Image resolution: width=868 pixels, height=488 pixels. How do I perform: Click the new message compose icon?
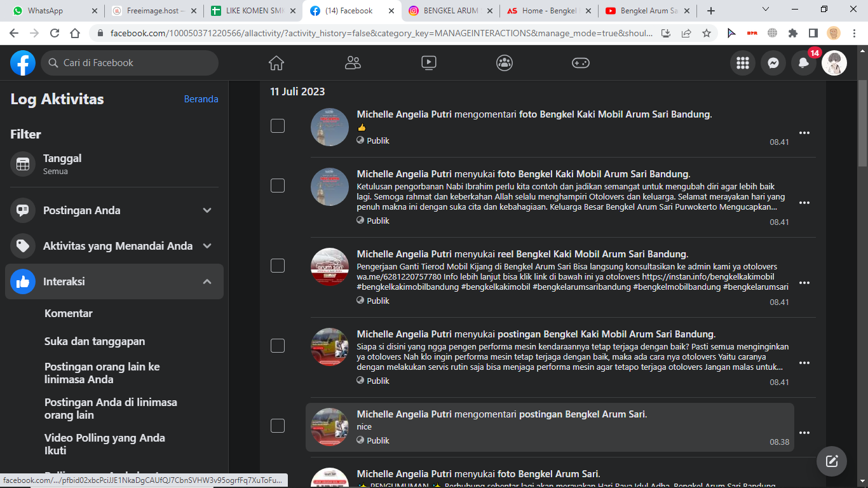832,462
